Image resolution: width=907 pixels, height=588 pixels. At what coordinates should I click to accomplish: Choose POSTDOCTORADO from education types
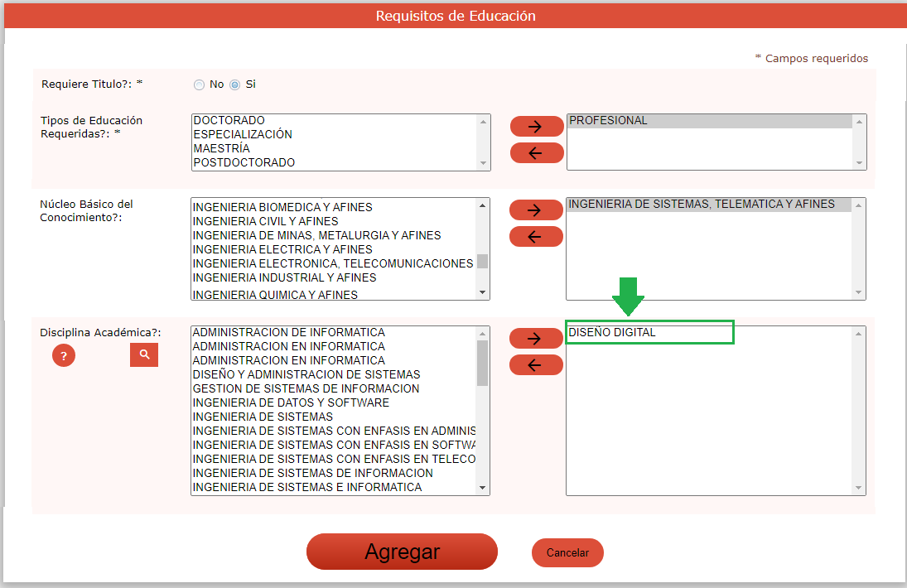pos(335,162)
